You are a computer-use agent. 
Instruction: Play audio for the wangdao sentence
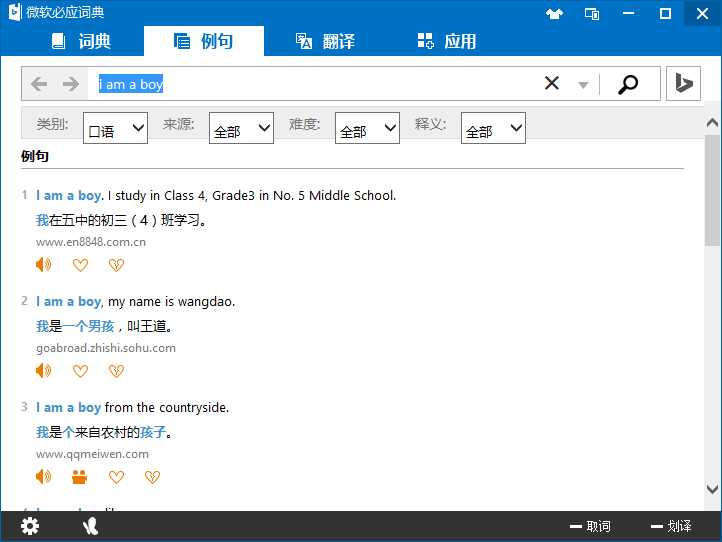44,371
